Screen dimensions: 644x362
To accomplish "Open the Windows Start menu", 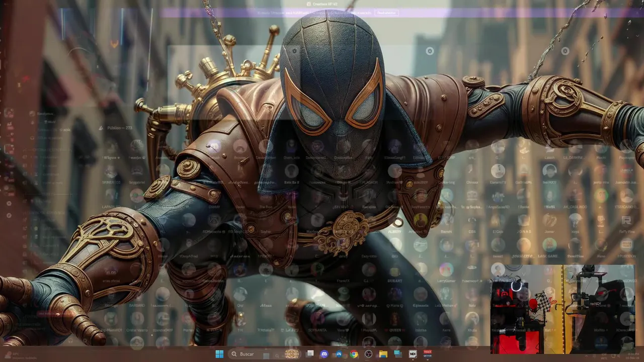I will click(219, 354).
